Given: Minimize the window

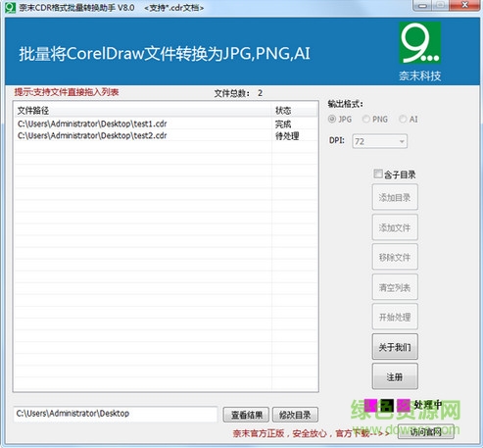Looking at the screenshot, I should [423, 6].
